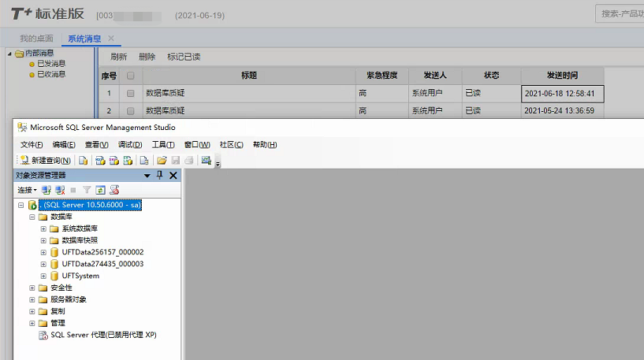Click the Save disk icon in the toolbar

[175, 161]
